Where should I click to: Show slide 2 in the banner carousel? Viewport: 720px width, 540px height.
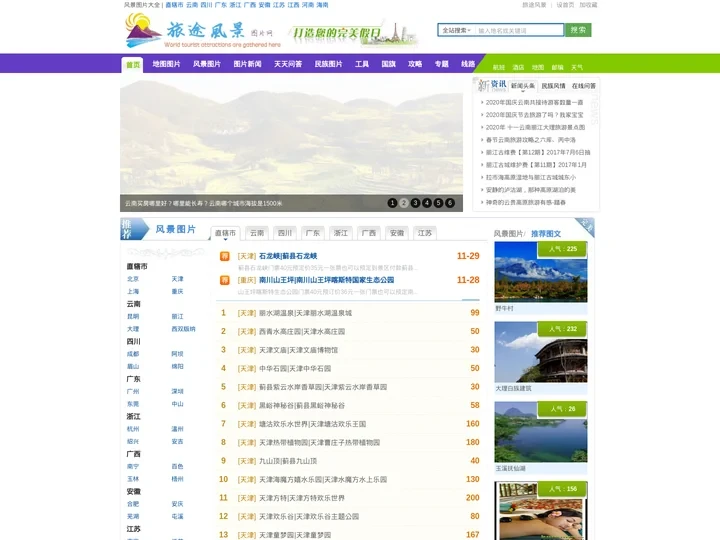pyautogui.click(x=404, y=202)
